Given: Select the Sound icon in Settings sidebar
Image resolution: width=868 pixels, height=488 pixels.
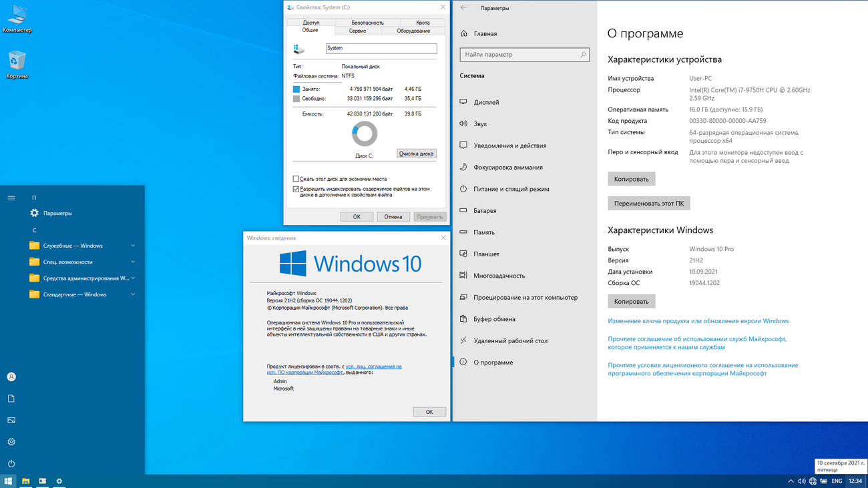Looking at the screenshot, I should tap(463, 124).
